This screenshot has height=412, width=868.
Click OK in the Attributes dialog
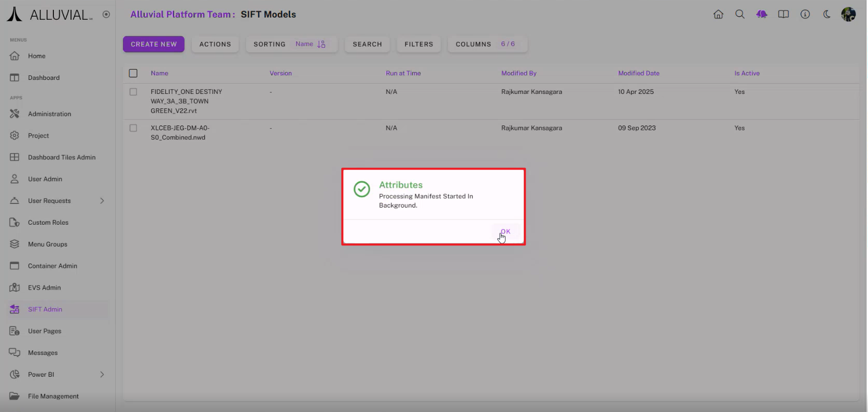pos(505,231)
